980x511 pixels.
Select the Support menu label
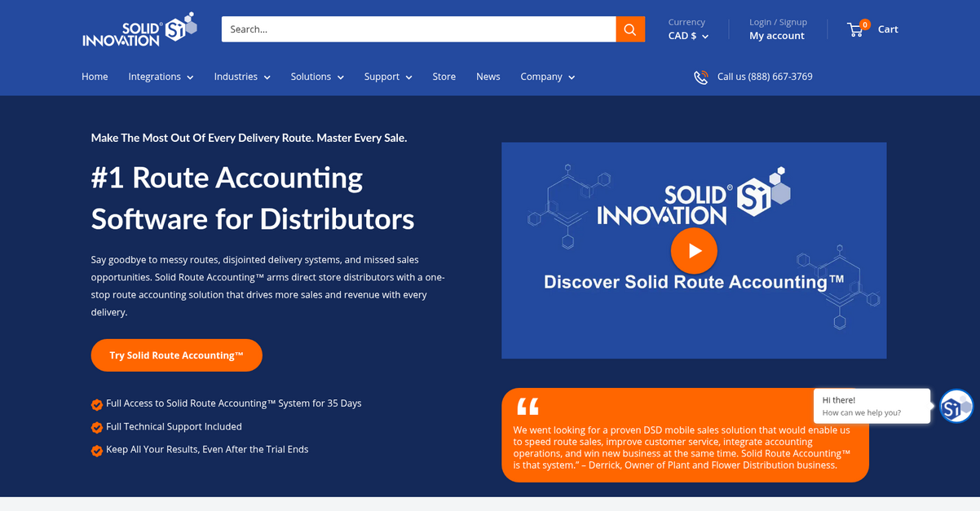tap(382, 77)
